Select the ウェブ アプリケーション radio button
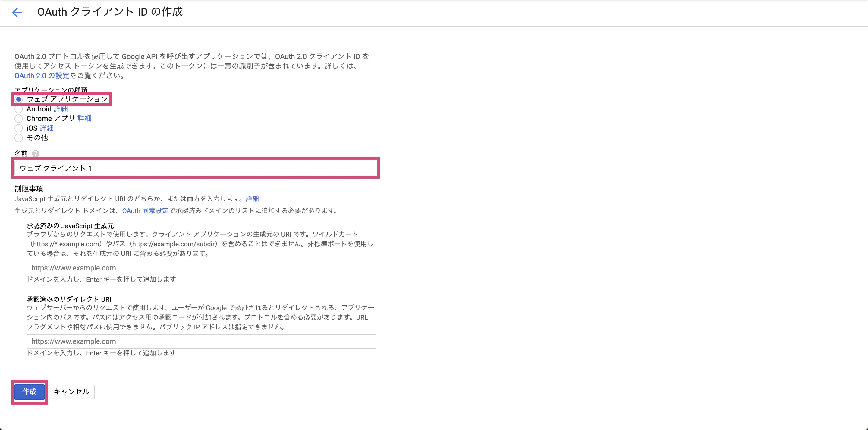868x430 pixels. pos(19,99)
